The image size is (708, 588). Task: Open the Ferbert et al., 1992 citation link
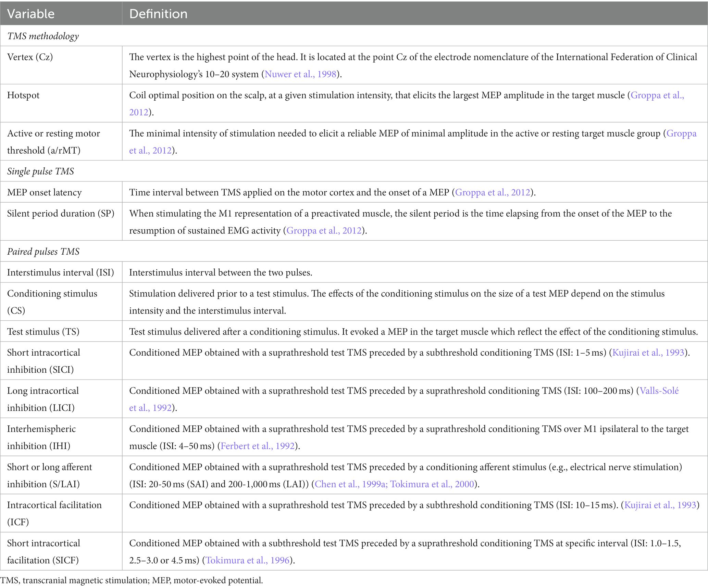point(258,446)
